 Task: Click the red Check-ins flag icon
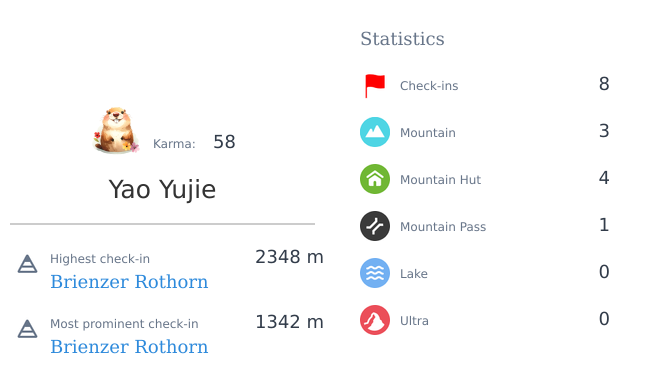click(x=375, y=86)
